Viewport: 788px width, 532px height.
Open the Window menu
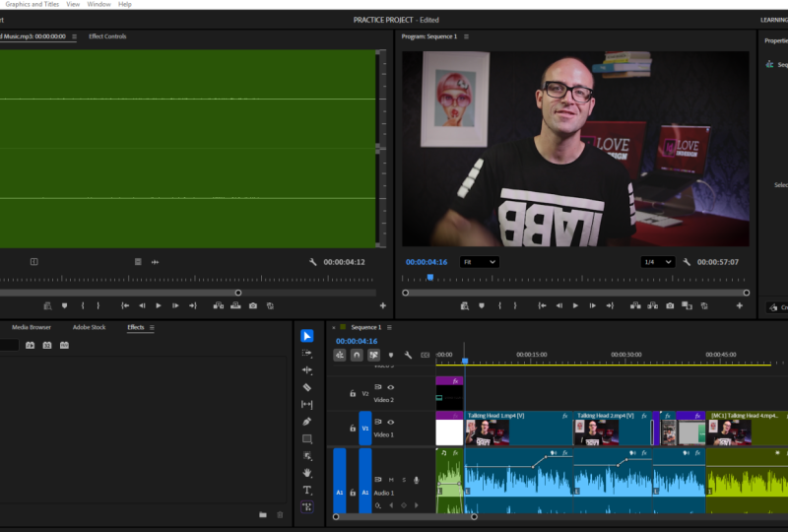tap(98, 4)
